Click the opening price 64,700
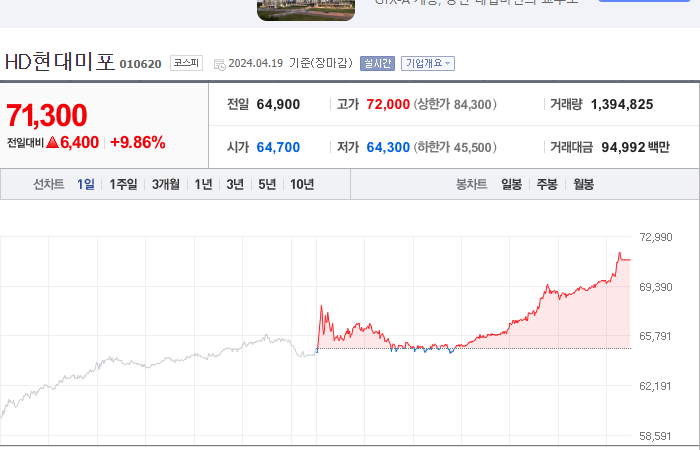The image size is (700, 450). pos(278,147)
